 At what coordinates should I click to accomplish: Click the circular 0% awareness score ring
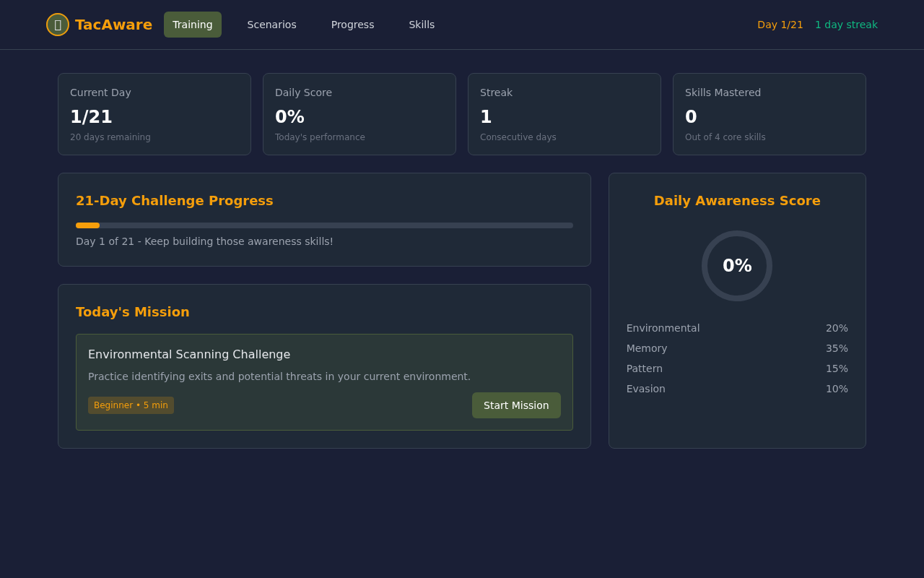(737, 265)
